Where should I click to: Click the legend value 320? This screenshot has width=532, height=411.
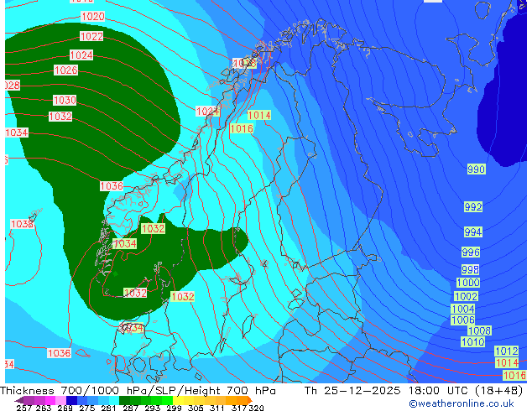pos(256,408)
